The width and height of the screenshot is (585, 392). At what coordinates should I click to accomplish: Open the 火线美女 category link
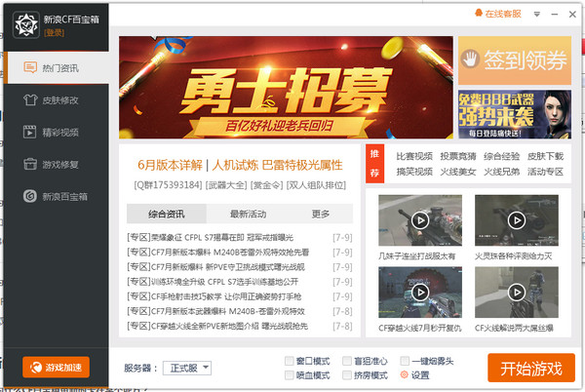coord(458,172)
